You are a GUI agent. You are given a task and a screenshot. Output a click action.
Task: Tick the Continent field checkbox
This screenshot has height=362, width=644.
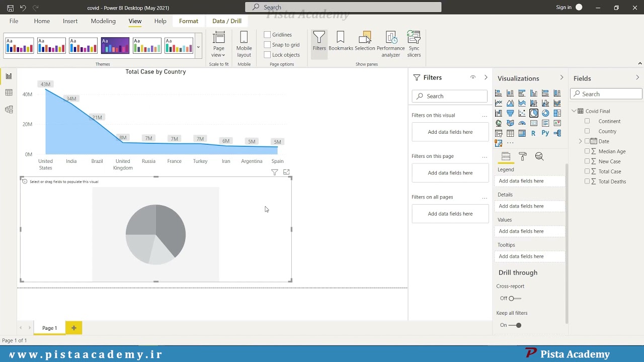click(587, 121)
